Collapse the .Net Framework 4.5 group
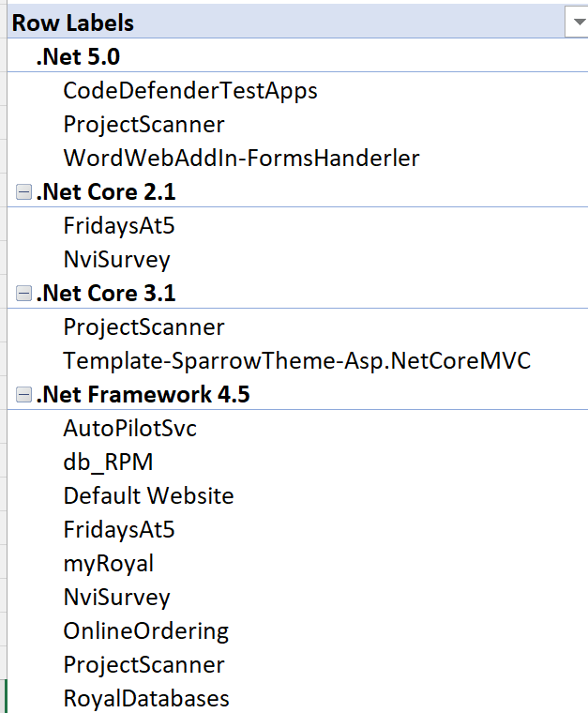The image size is (588, 713). [x=24, y=395]
